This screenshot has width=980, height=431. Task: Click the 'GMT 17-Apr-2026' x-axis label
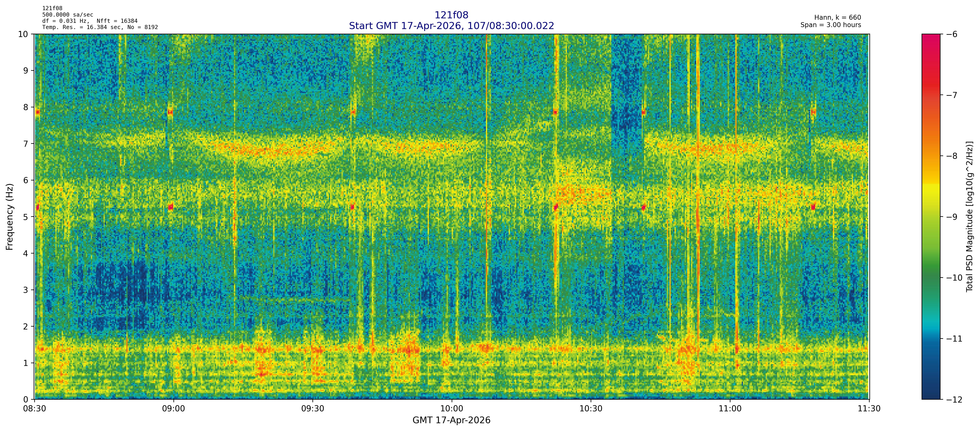click(451, 420)
